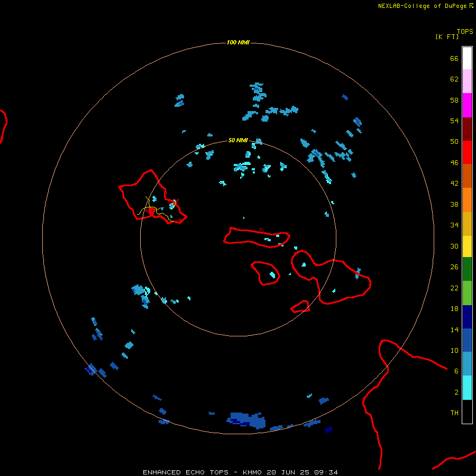Pick the cyan 6 kft legend swatch

(x=467, y=388)
